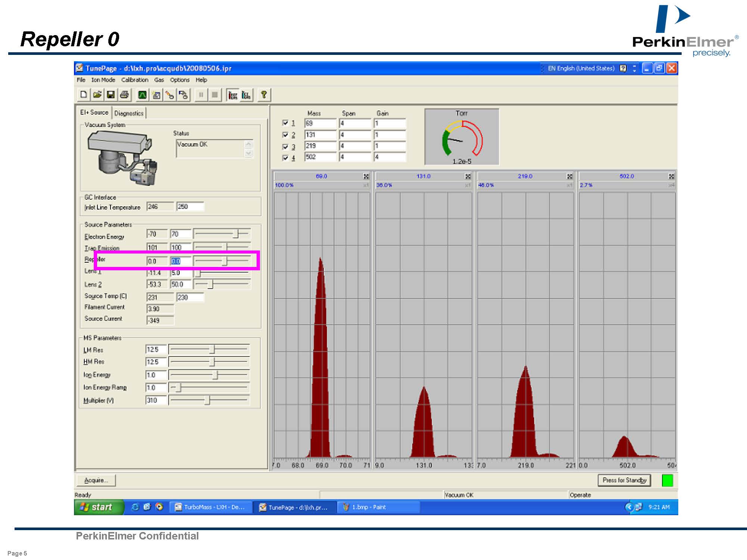Click the green operate status indicator

(x=667, y=480)
